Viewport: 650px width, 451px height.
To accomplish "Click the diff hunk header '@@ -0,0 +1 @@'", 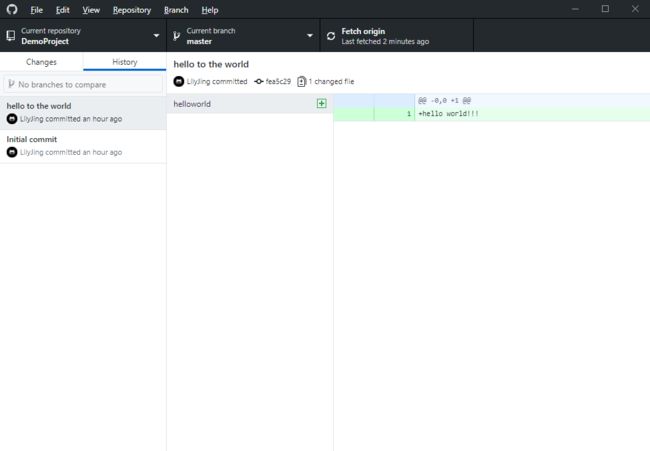I will coord(444,100).
